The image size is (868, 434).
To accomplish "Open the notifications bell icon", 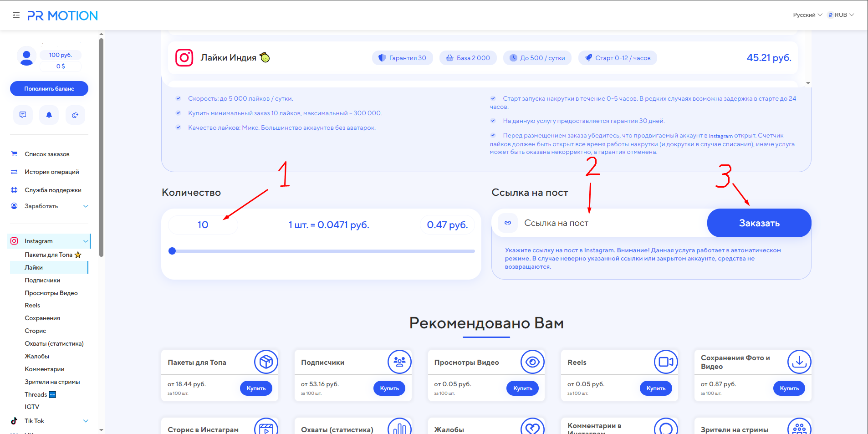I will point(49,115).
